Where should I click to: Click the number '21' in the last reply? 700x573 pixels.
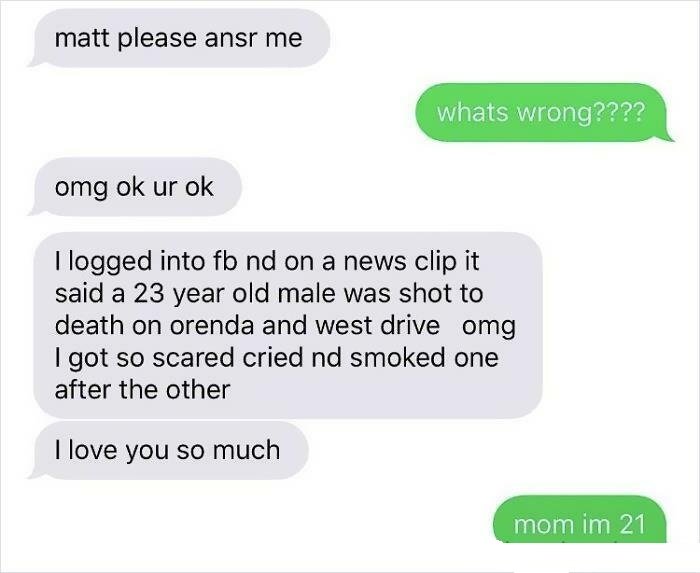(633, 524)
